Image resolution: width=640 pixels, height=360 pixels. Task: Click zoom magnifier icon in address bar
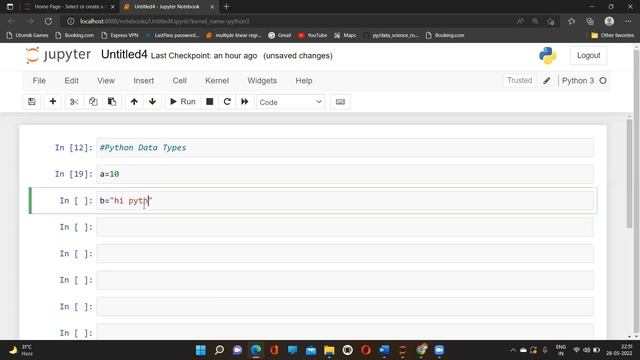tap(535, 21)
